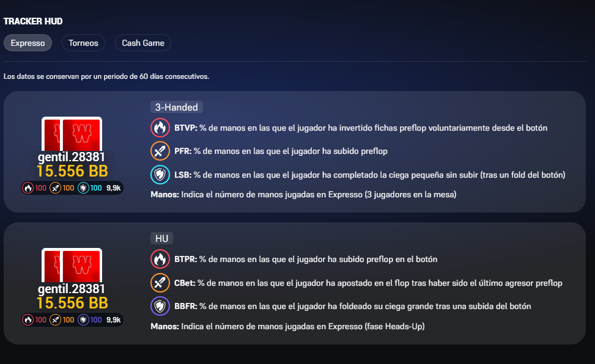Click small flame stat icon in HU HUD
The image size is (595, 364).
tap(28, 319)
